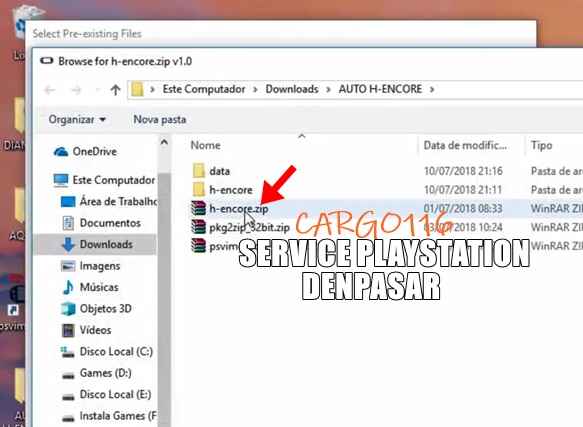Click the sidebar scrollbar up arrow
Viewport: 583px width, 427px height.
164,142
